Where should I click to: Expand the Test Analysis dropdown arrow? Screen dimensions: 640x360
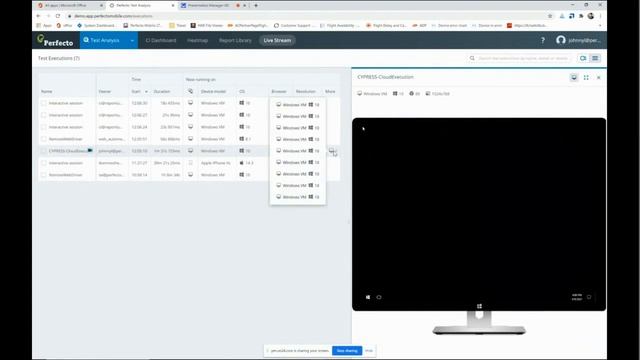[x=132, y=40]
